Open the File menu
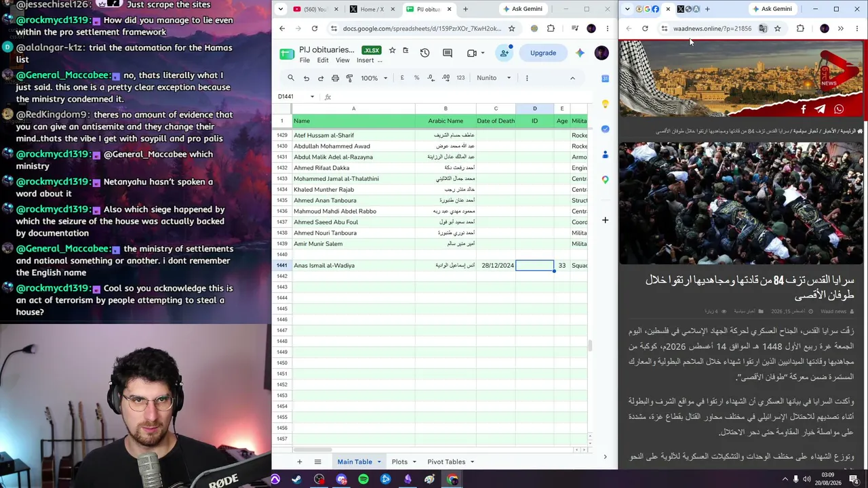Image resolution: width=868 pixels, height=488 pixels. point(305,60)
